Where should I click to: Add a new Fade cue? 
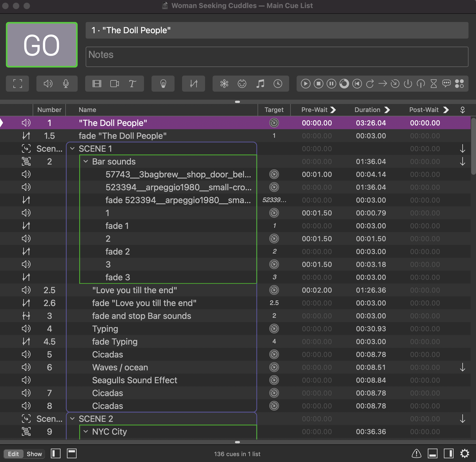coord(194,84)
